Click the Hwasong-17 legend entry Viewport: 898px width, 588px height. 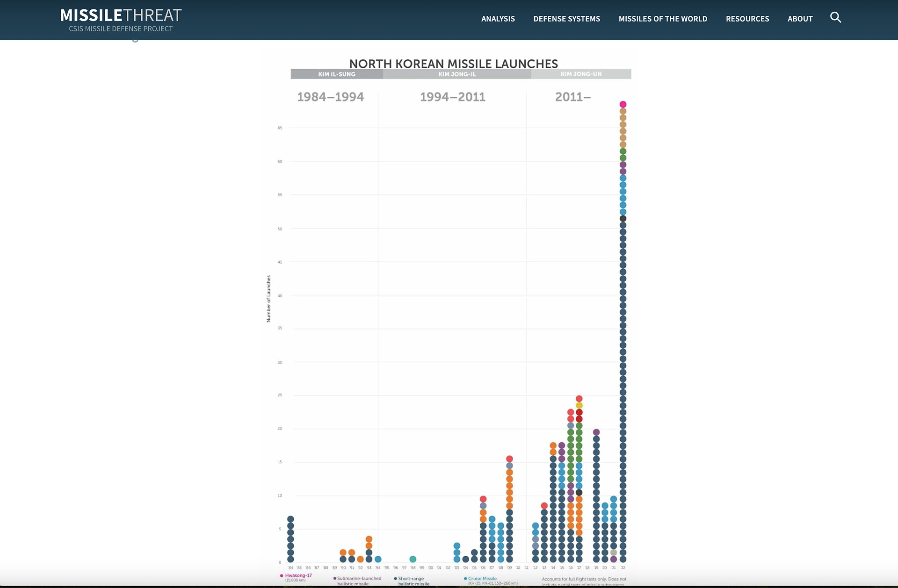tap(298, 575)
